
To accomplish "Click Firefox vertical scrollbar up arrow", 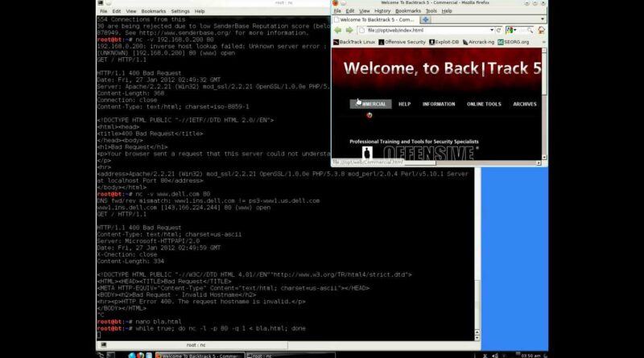I will pyautogui.click(x=544, y=51).
